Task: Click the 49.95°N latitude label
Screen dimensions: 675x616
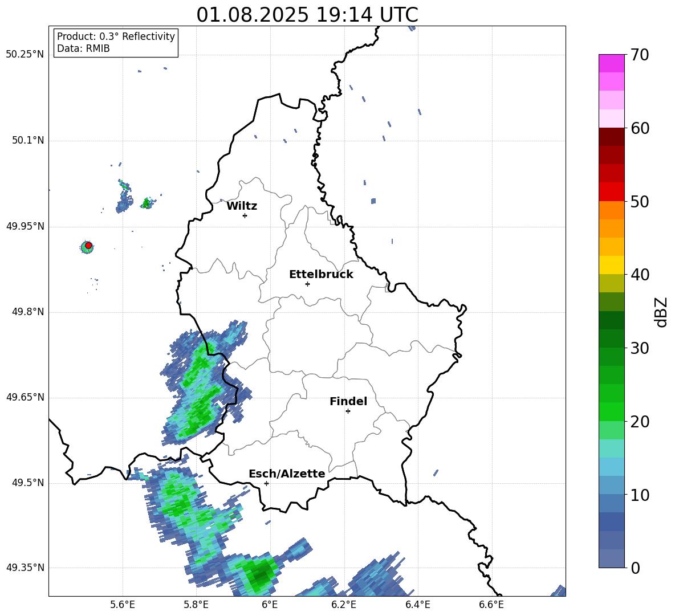Action: [x=25, y=226]
